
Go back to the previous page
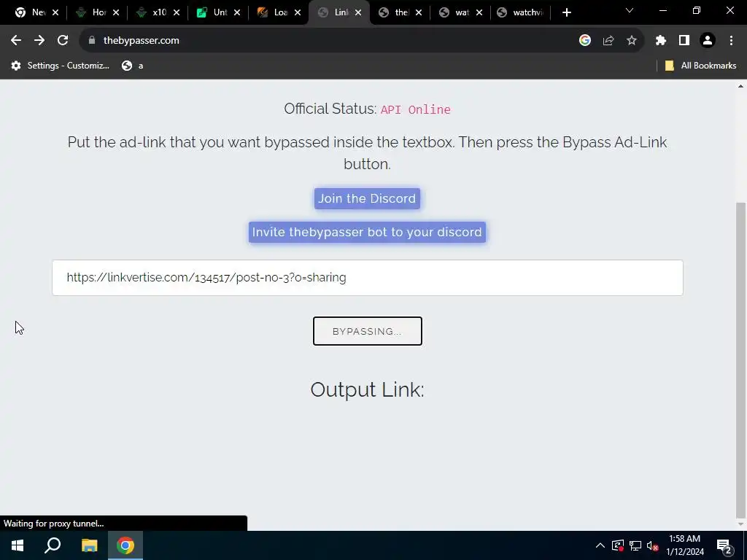tap(16, 41)
